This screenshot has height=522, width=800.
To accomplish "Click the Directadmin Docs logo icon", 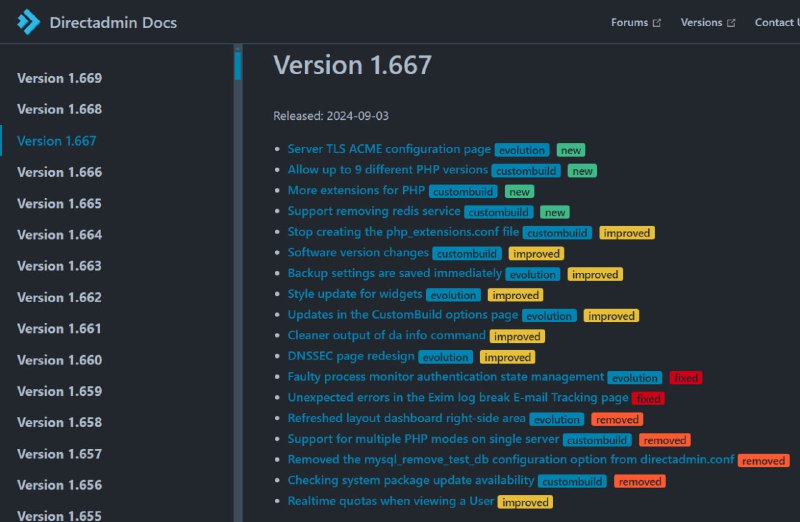I will point(28,22).
